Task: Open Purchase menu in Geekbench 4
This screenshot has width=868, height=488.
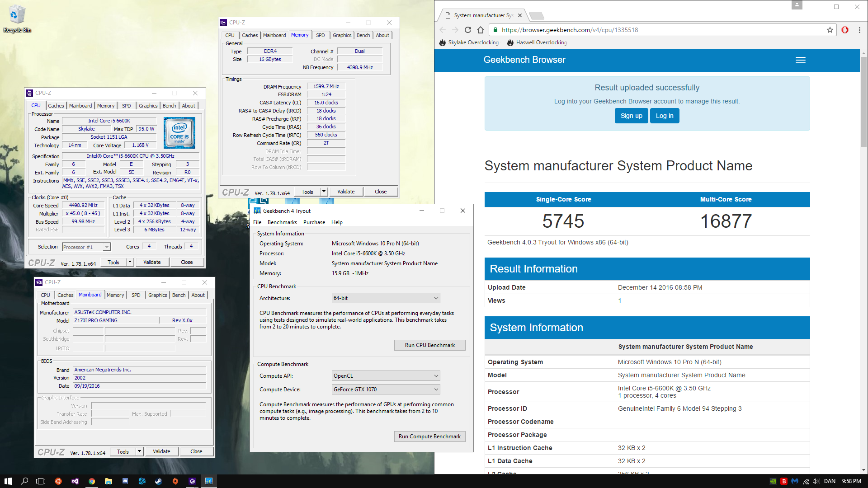Action: [314, 222]
